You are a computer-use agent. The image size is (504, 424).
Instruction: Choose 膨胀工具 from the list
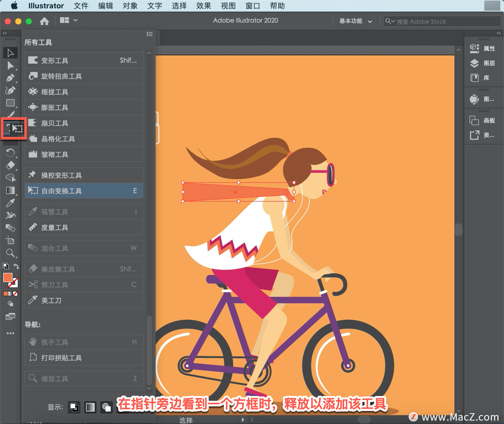tap(84, 107)
